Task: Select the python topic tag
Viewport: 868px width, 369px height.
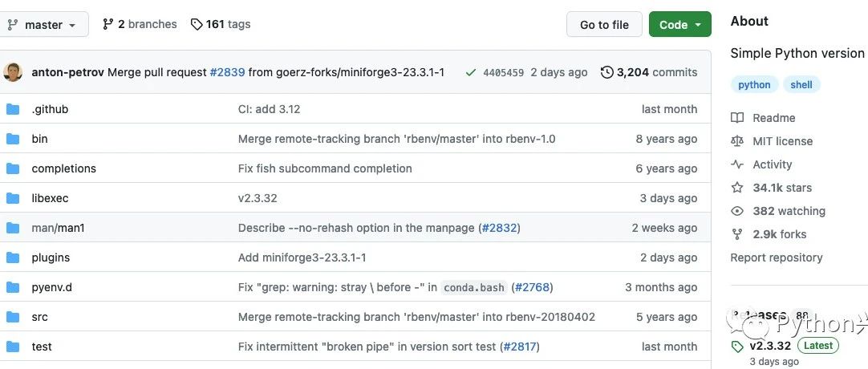Action: click(x=754, y=85)
